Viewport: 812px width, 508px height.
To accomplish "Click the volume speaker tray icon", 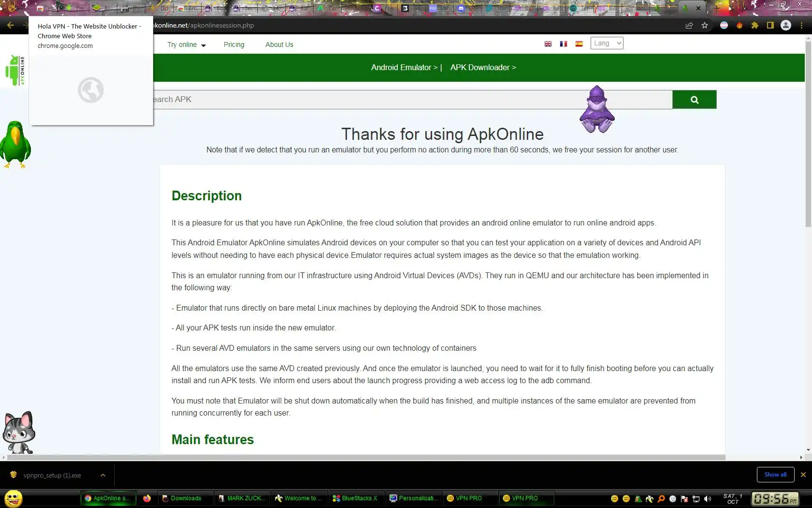I will tap(708, 499).
